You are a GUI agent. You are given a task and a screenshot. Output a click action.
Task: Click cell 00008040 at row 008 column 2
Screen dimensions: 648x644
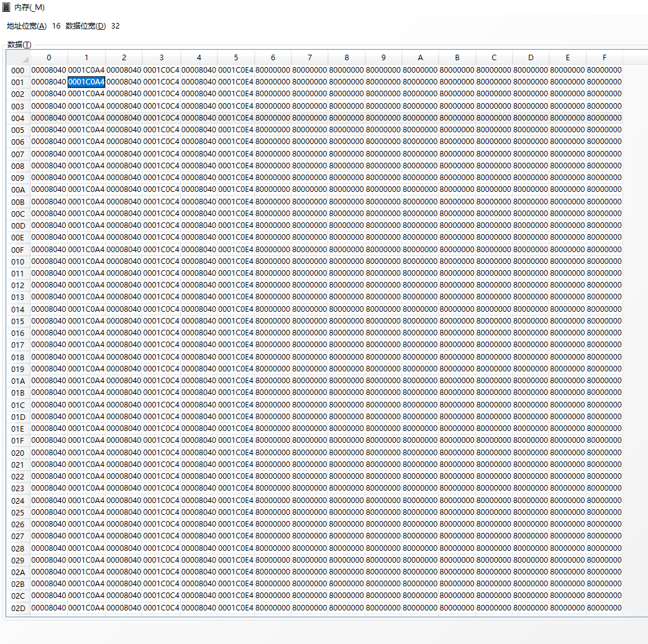pos(124,166)
